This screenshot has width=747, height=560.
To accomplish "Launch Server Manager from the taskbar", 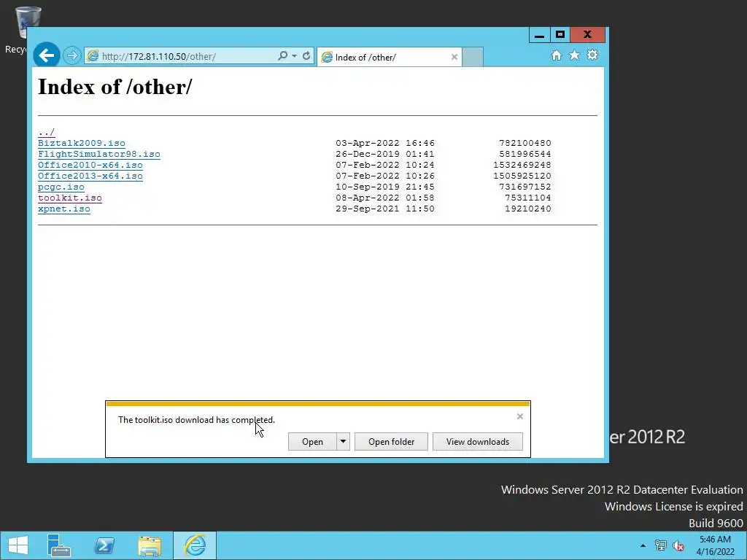I will (x=58, y=545).
